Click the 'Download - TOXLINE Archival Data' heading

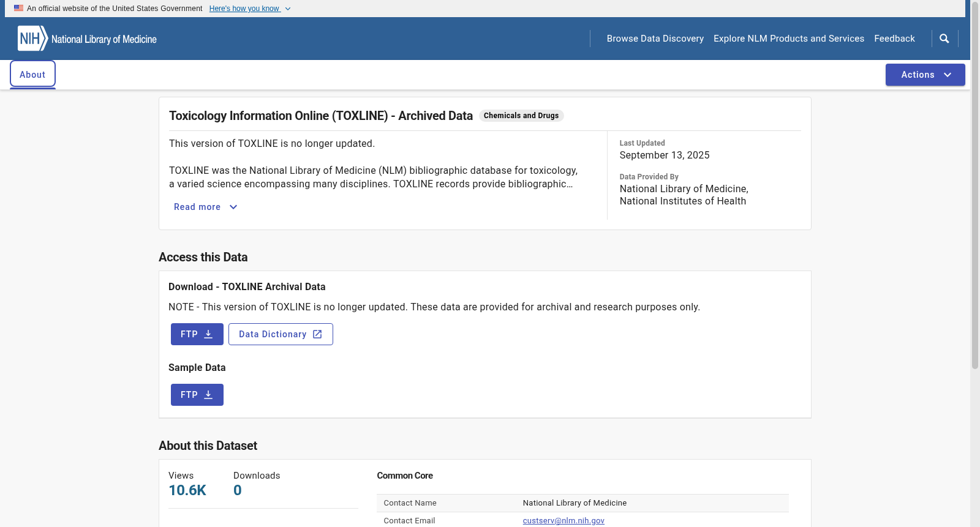247,286
